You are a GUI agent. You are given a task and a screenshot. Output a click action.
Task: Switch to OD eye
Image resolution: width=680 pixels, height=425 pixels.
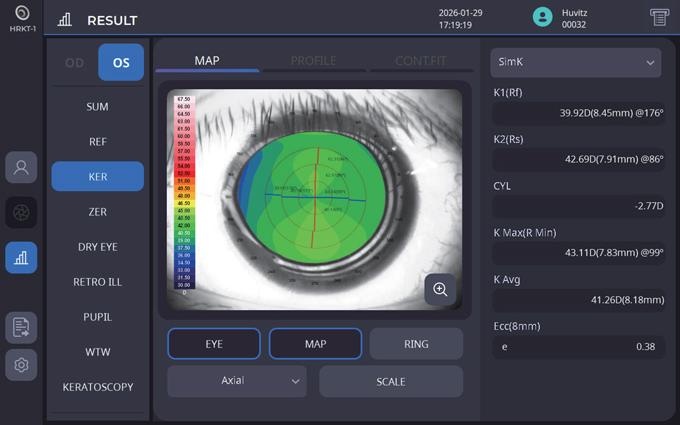coord(75,63)
